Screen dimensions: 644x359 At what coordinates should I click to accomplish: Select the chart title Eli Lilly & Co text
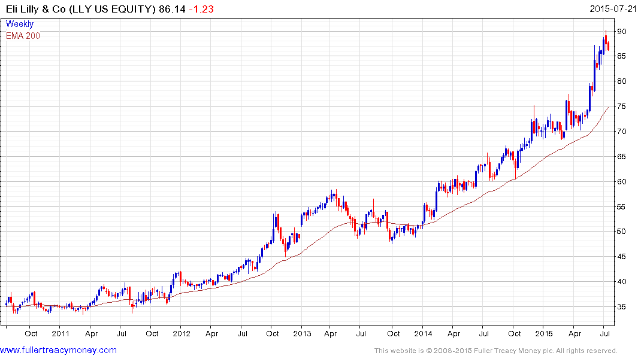[36, 9]
